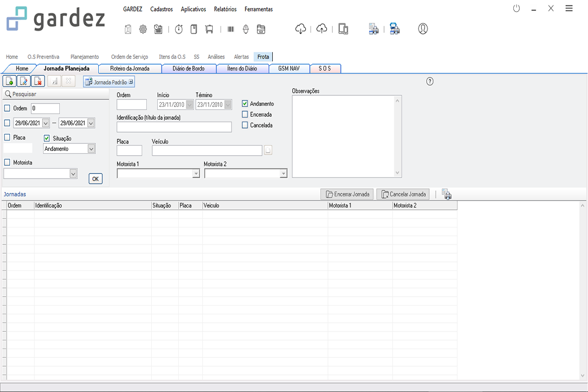Click the fuel canister toolbar icon
Viewport: 588px width, 392px height.
click(128, 29)
